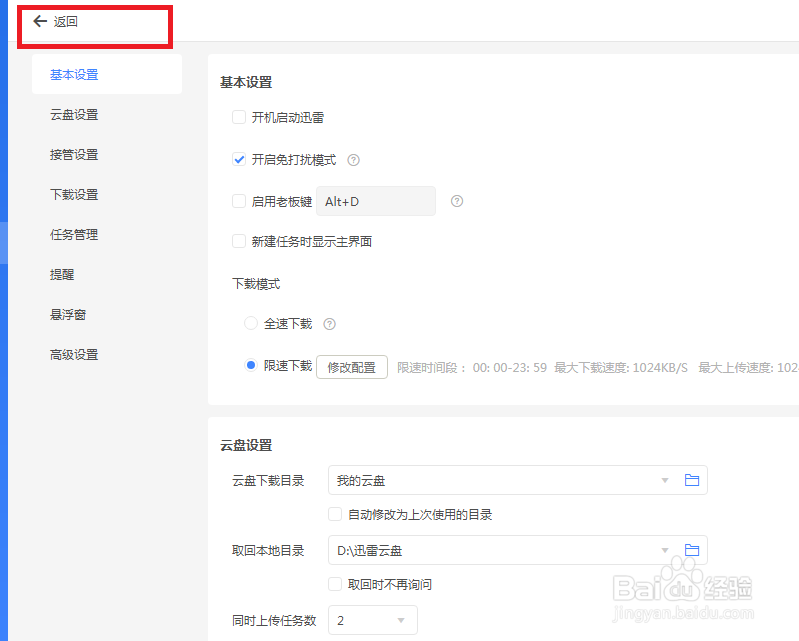Image resolution: width=799 pixels, height=641 pixels.
Task: Check 新建任务时显示主界面 option
Action: tap(239, 241)
